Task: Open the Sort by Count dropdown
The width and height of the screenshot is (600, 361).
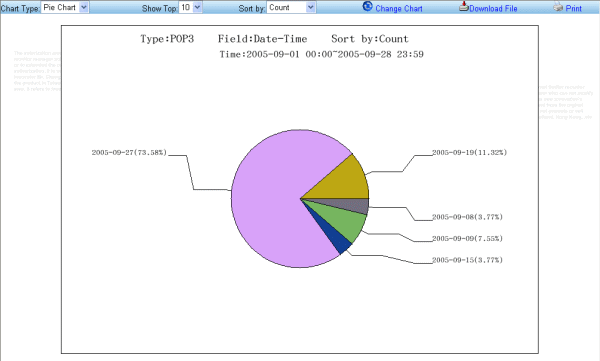Action: click(x=310, y=7)
